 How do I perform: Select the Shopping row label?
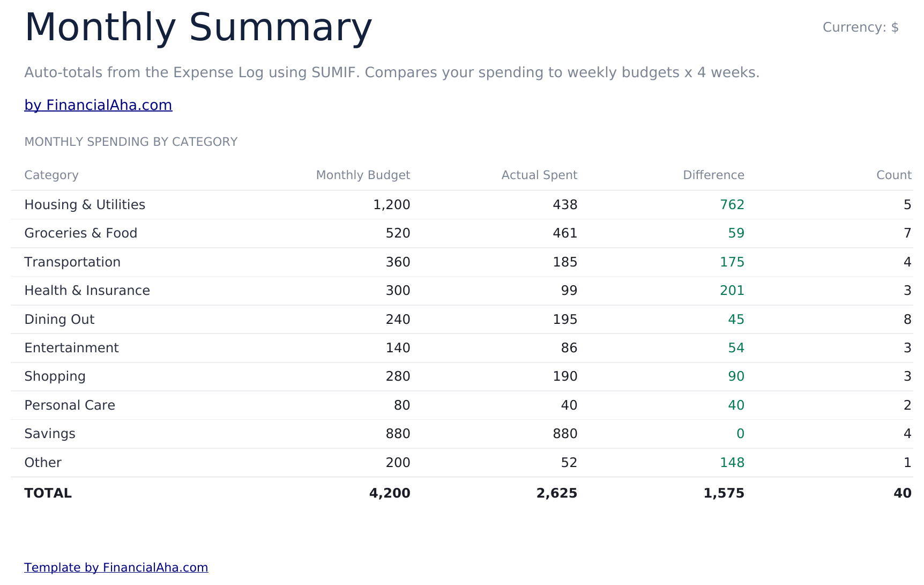tap(55, 376)
